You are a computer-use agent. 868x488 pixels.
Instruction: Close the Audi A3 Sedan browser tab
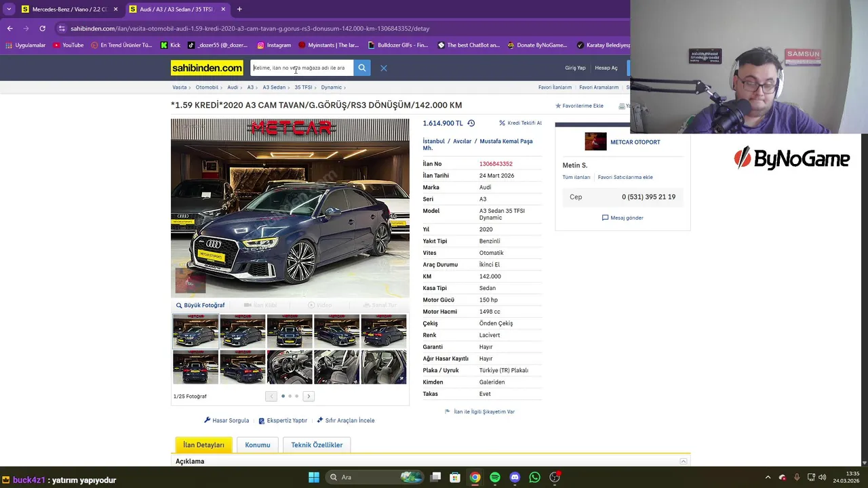(x=223, y=9)
